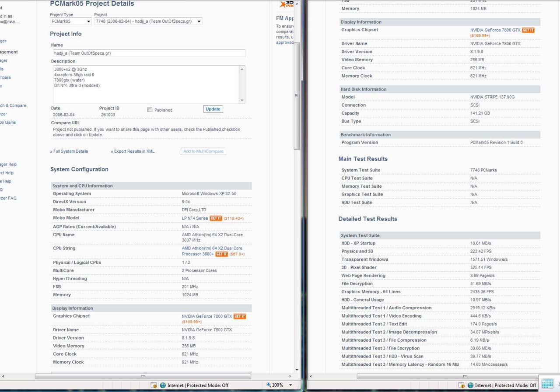The image size is (560, 392).
Task: Click the GET IT badge beside LP NF4 Series
Action: pyautogui.click(x=216, y=218)
